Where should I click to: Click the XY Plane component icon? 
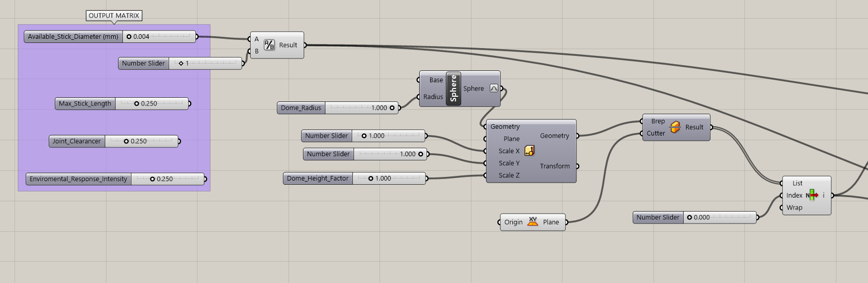(532, 222)
